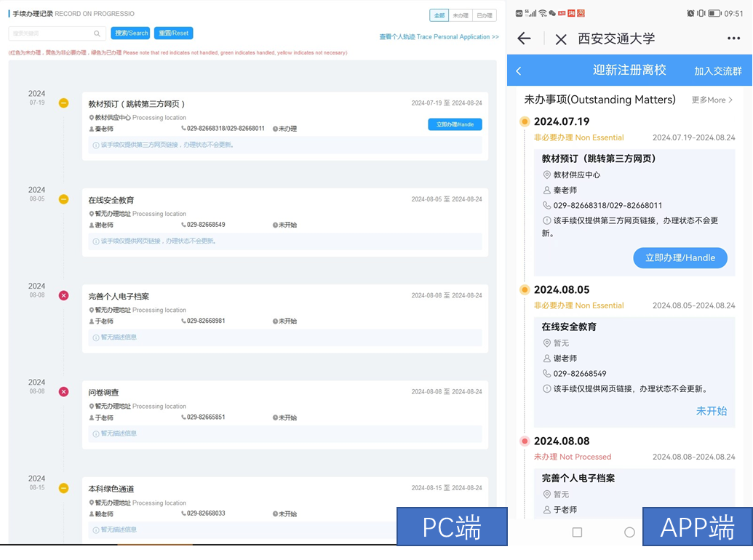The width and height of the screenshot is (753, 560).
Task: Tap the left chevron in 迎新注册离校 bar
Action: (x=519, y=71)
